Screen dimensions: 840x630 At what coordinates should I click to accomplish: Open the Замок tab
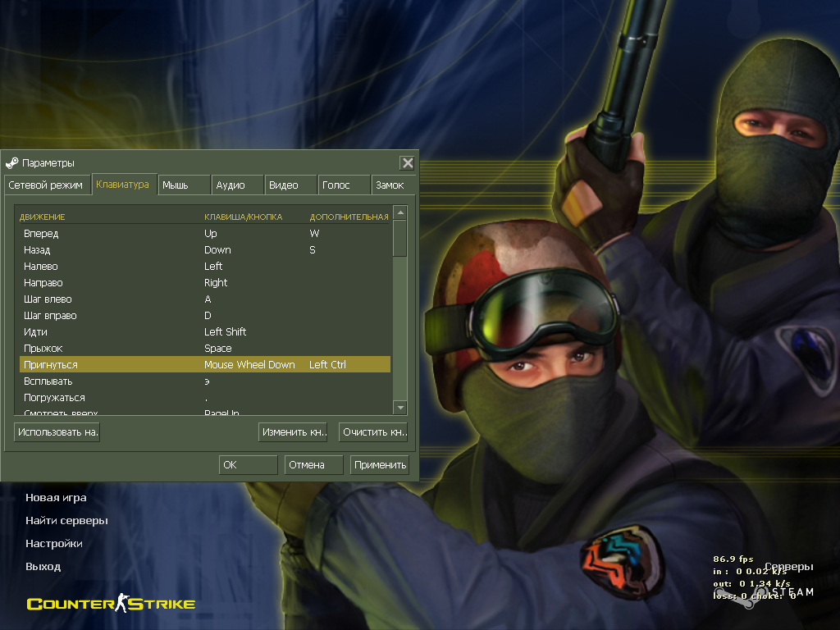[x=393, y=185]
